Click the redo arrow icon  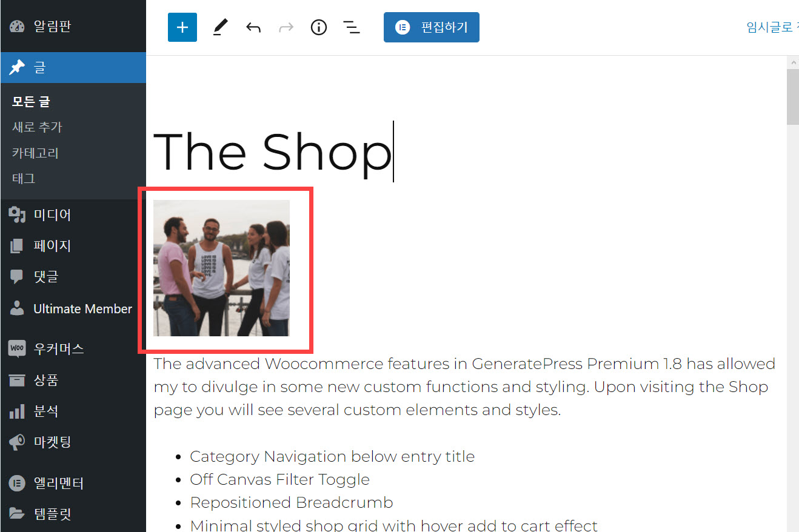tap(286, 27)
